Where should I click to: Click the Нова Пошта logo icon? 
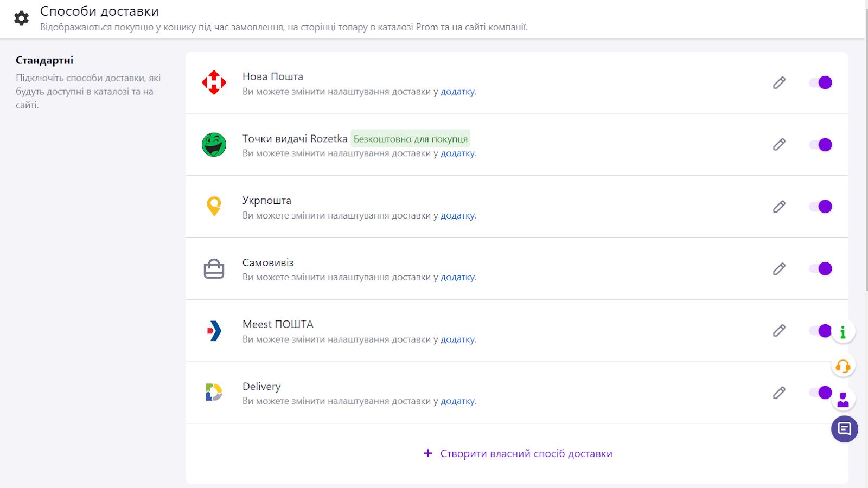click(214, 82)
